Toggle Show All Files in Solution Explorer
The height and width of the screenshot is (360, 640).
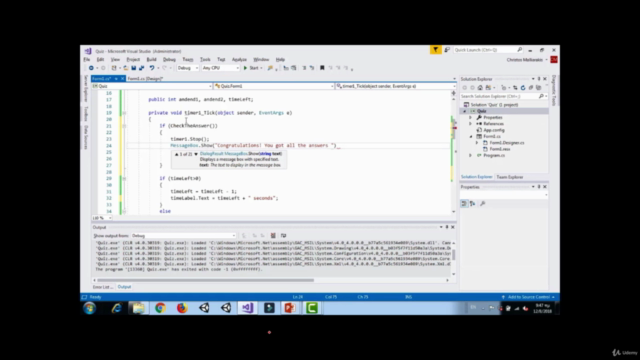(538, 88)
